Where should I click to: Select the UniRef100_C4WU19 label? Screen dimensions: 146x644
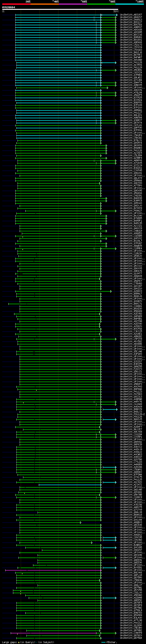coord(131,231)
